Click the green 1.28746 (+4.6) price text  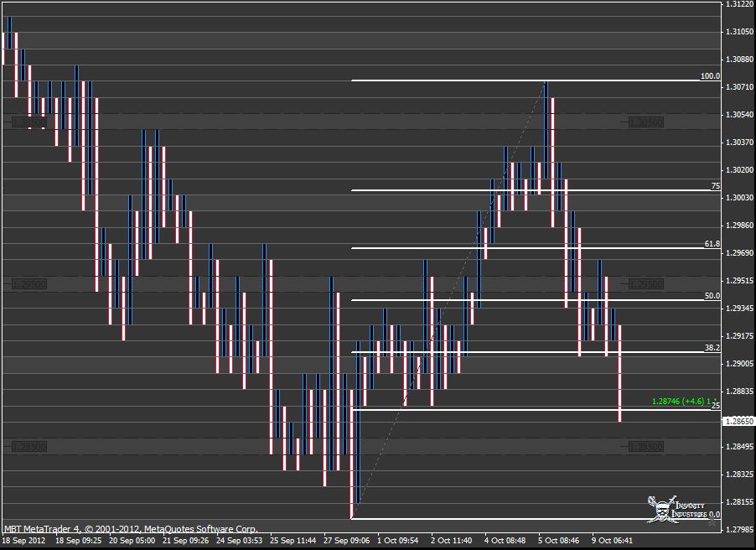point(678,401)
